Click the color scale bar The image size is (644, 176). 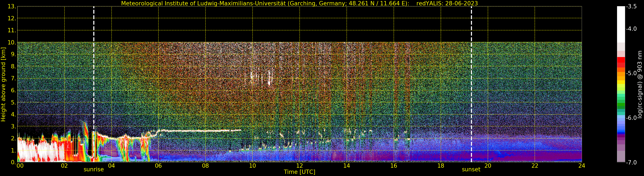tap(621, 84)
